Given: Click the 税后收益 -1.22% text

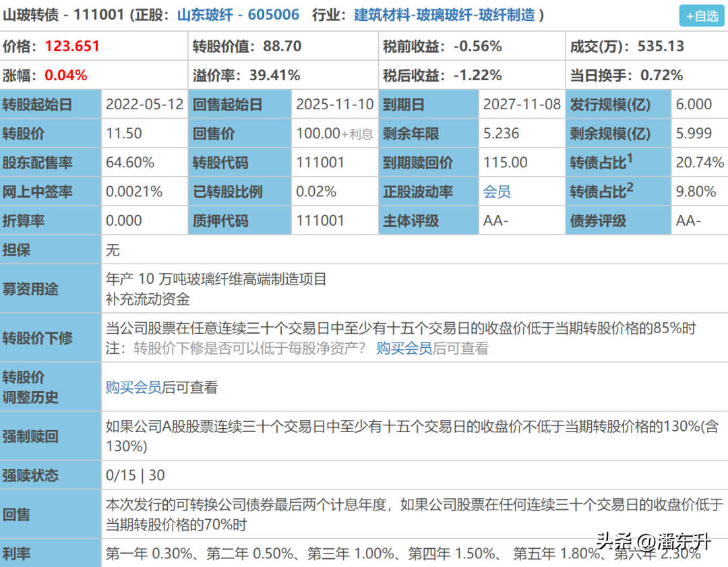Looking at the screenshot, I should [x=442, y=76].
